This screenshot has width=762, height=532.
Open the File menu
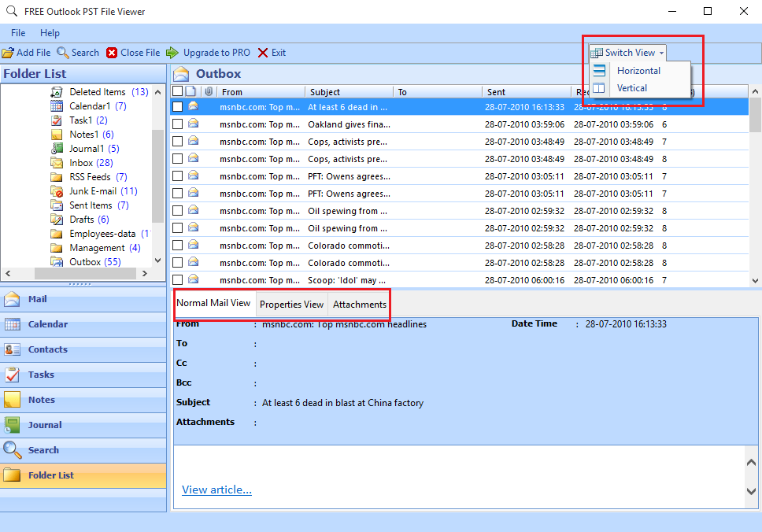coord(17,33)
